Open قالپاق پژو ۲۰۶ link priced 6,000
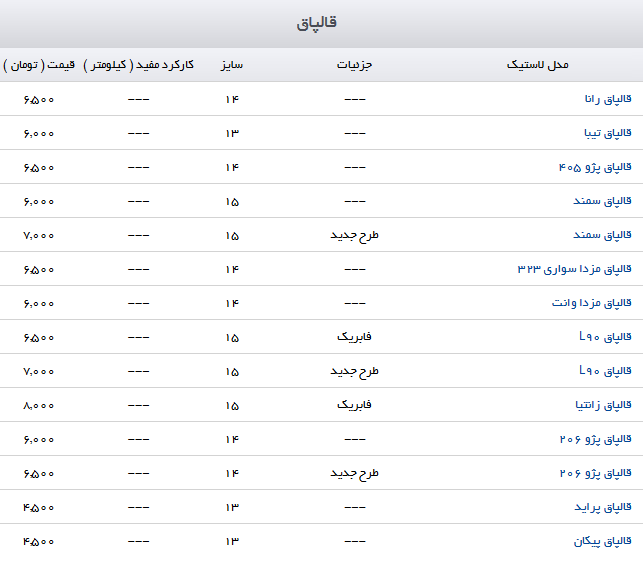Viewport: 643px width, 561px height. pyautogui.click(x=595, y=440)
